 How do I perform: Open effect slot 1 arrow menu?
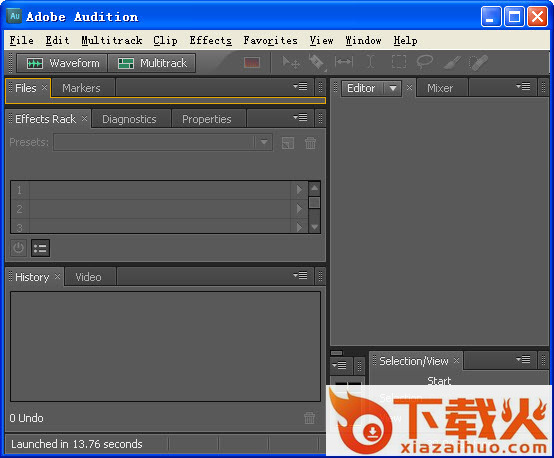[x=299, y=190]
